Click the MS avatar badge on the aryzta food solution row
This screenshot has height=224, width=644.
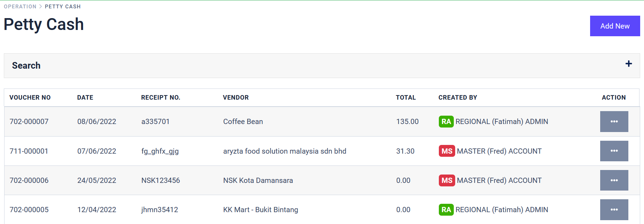[446, 151]
